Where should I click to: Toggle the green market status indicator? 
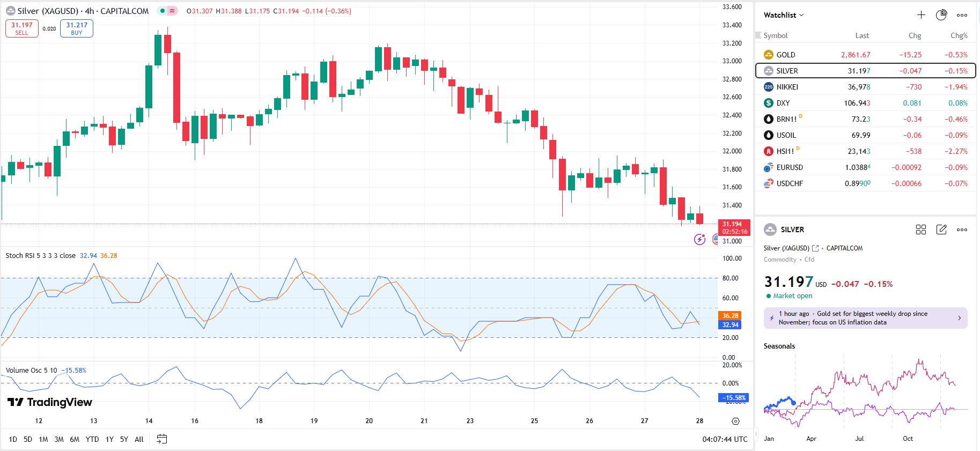coord(163,11)
